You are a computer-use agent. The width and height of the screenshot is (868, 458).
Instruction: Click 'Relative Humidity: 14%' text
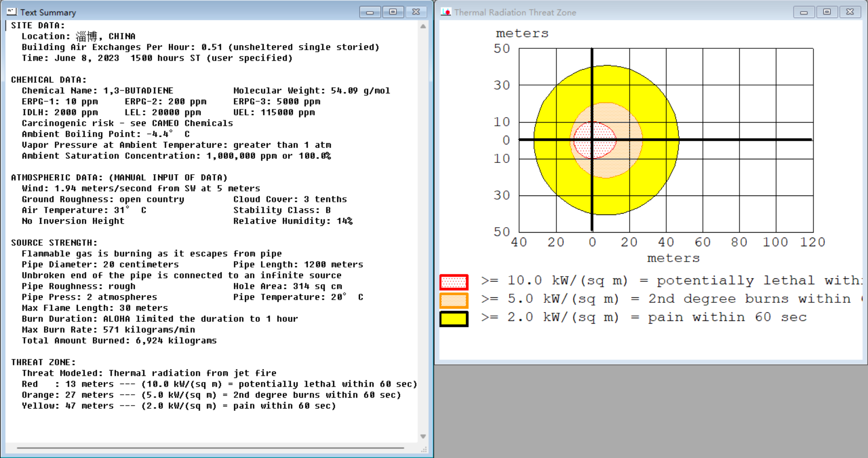click(293, 221)
